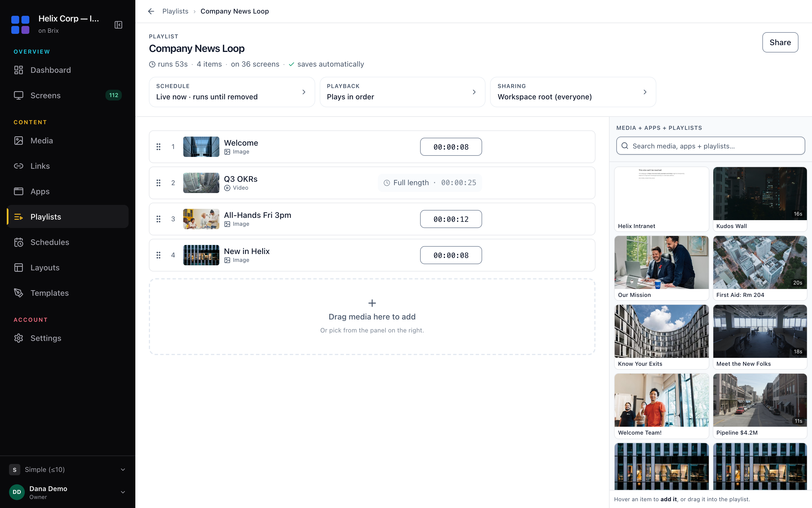Click the Screens monitor icon
The height and width of the screenshot is (508, 812).
point(18,95)
